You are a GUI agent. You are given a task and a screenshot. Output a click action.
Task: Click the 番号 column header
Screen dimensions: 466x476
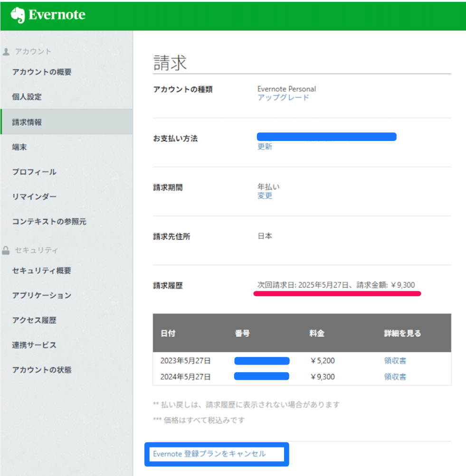[242, 333]
